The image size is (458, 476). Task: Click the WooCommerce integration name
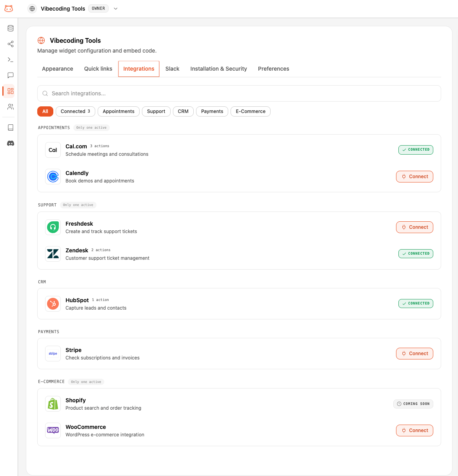[86, 427]
